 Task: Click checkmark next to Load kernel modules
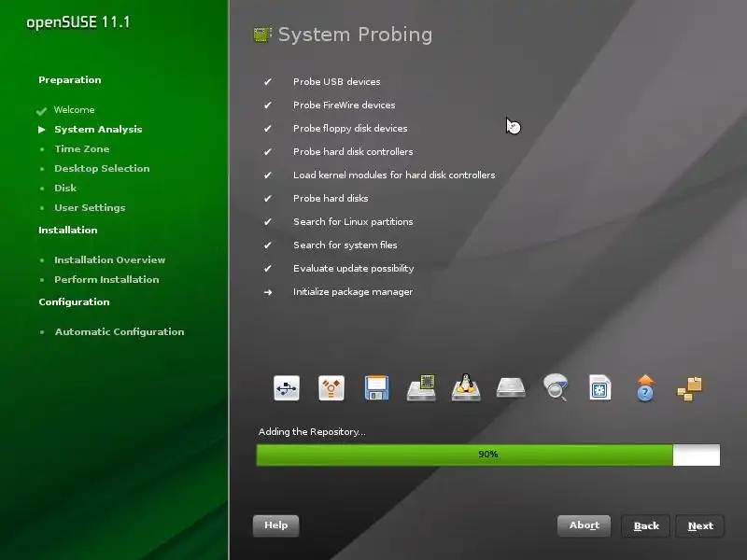point(268,175)
